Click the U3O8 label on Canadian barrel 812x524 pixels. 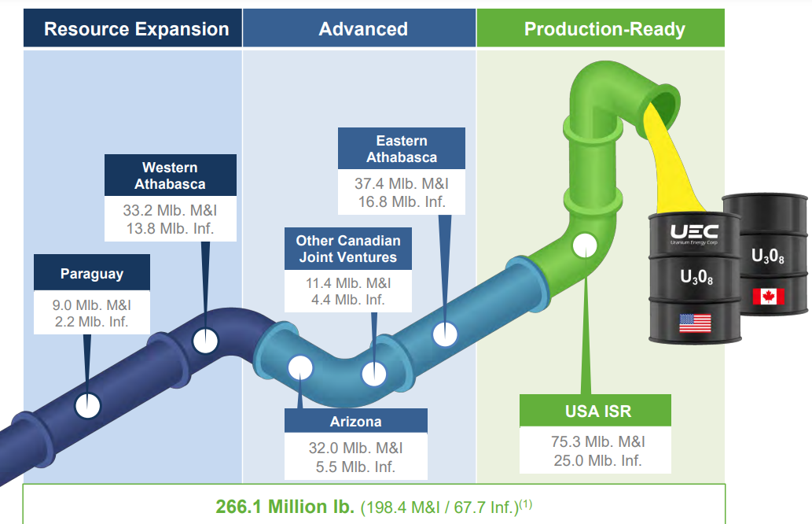768,256
